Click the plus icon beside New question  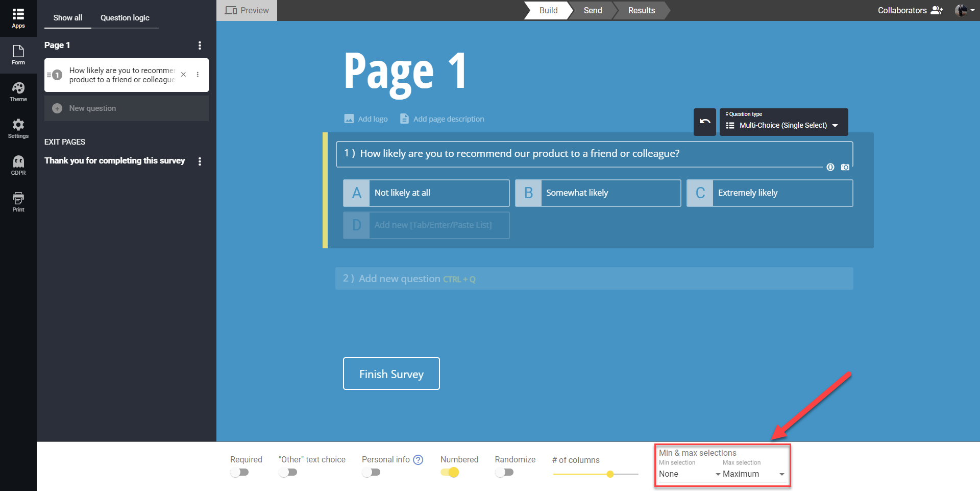click(x=57, y=108)
